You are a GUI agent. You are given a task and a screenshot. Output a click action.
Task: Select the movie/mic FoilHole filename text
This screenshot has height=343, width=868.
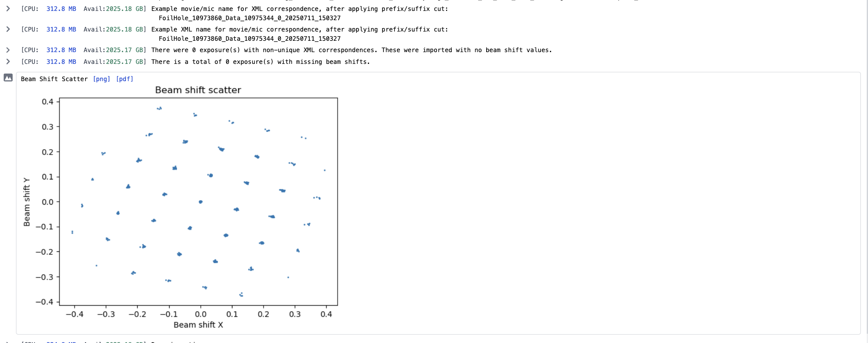pos(250,18)
